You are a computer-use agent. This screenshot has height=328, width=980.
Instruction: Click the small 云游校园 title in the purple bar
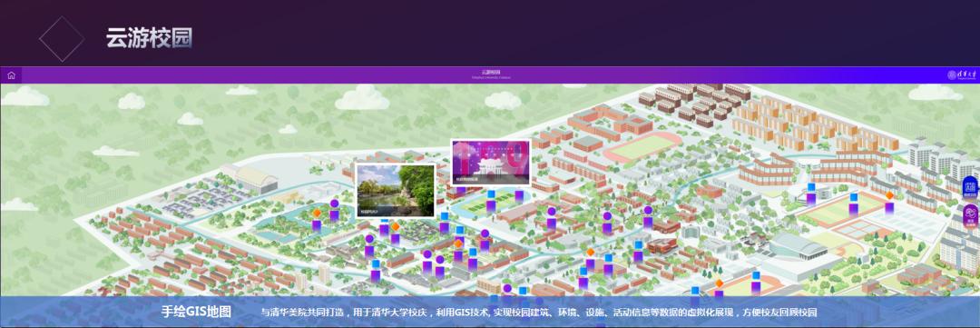coord(491,72)
